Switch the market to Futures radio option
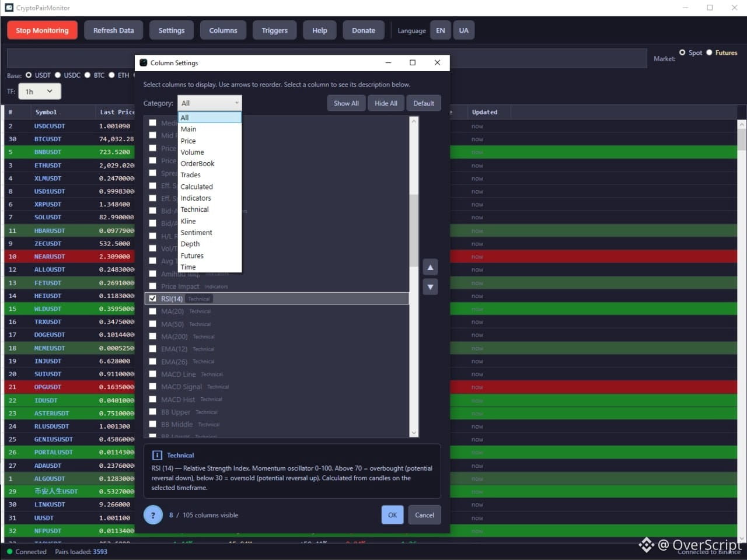The height and width of the screenshot is (560, 747). [710, 52]
